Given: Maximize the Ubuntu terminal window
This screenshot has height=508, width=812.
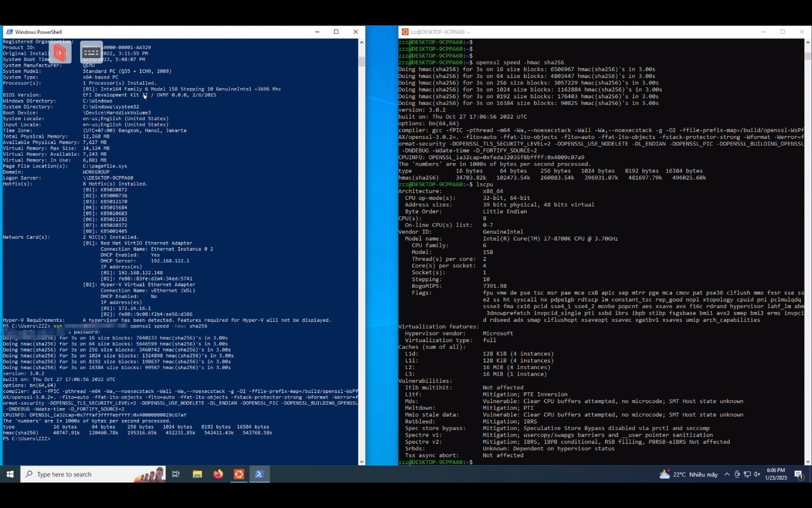Looking at the screenshot, I should coord(783,32).
